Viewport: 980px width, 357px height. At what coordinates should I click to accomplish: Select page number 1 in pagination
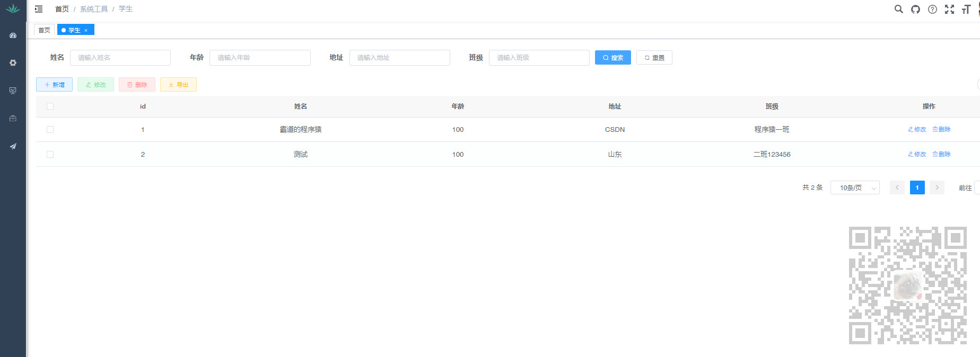coord(917,188)
